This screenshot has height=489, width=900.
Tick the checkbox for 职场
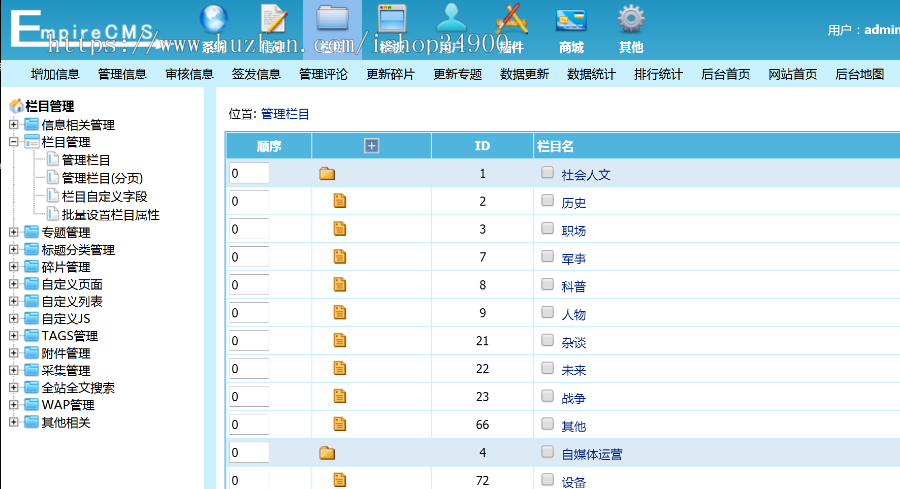coord(548,228)
